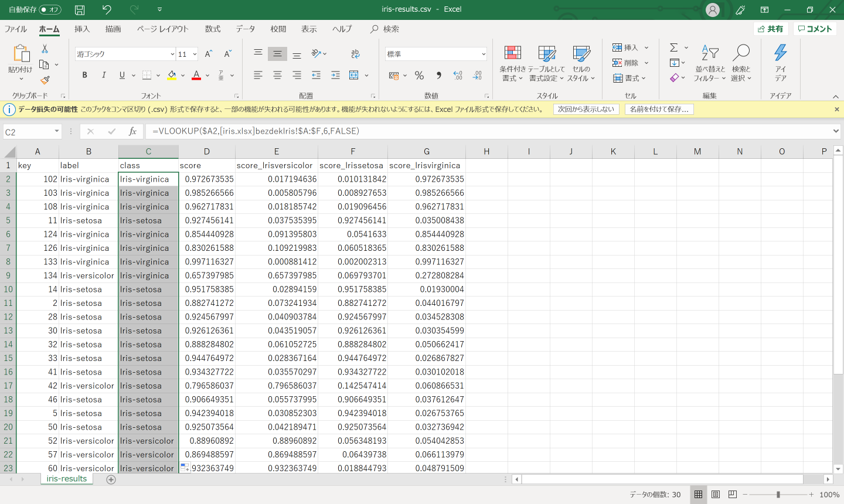This screenshot has width=844, height=504.
Task: Decrease decimal places
Action: tap(478, 75)
